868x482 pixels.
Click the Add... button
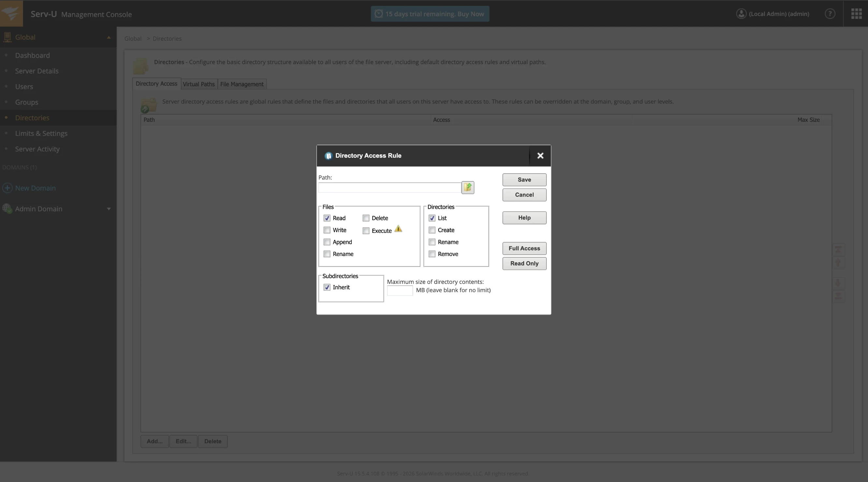point(155,441)
